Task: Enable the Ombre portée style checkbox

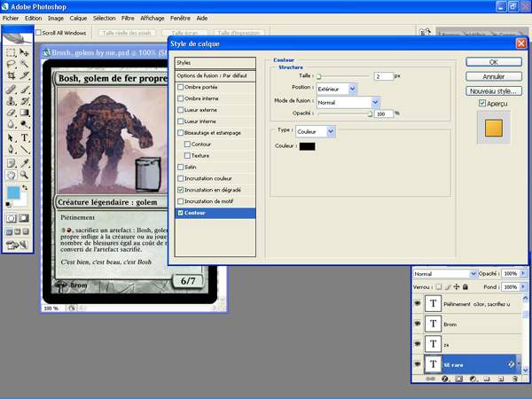Action: [x=181, y=87]
